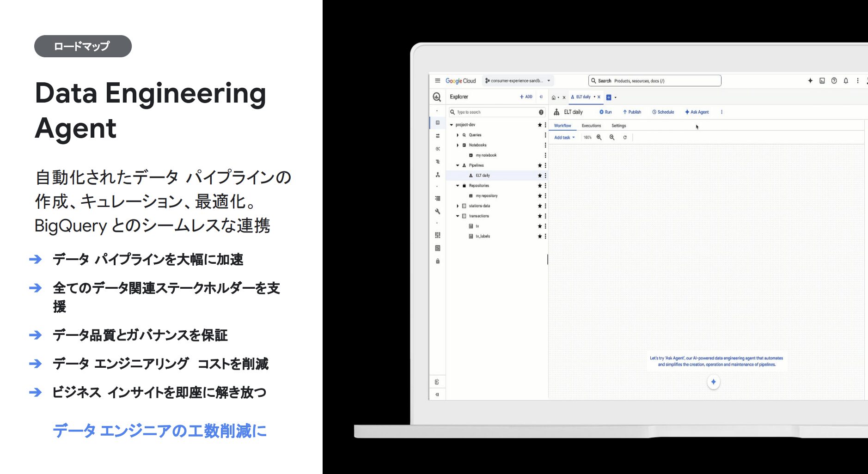The width and height of the screenshot is (868, 474).
Task: Open the Google Cloud hamburger navigation menu
Action: click(437, 80)
